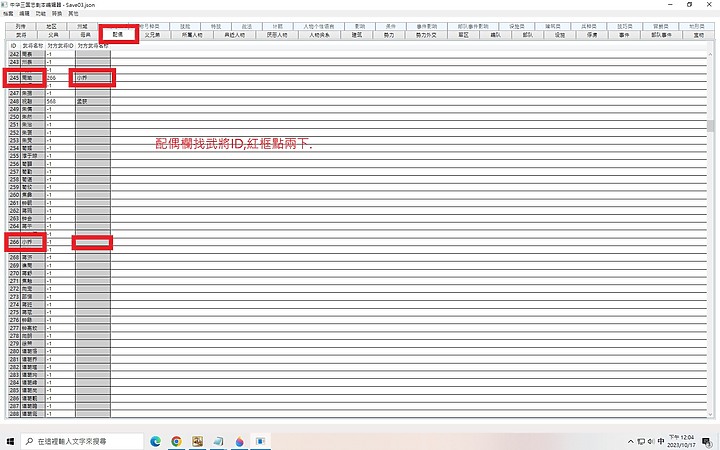Switch to the 特技 tab
Image resolution: width=720 pixels, height=450 pixels.
[216, 27]
